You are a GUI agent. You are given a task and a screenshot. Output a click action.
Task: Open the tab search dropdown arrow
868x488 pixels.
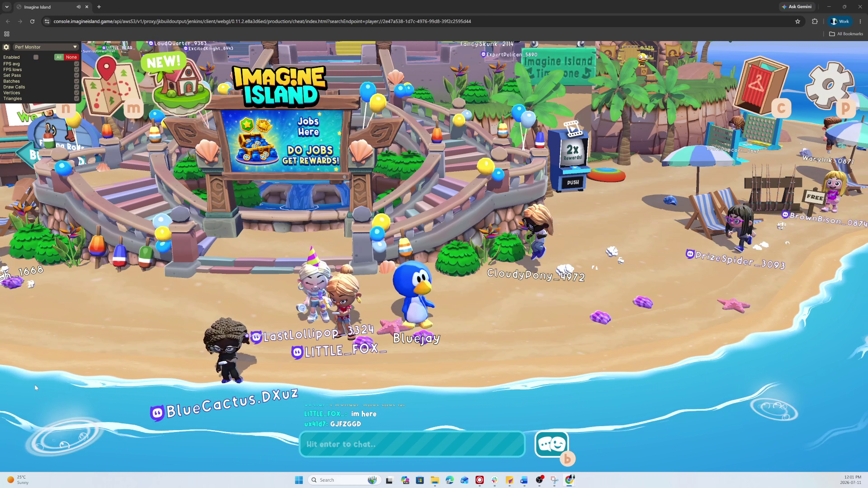coord(7,7)
